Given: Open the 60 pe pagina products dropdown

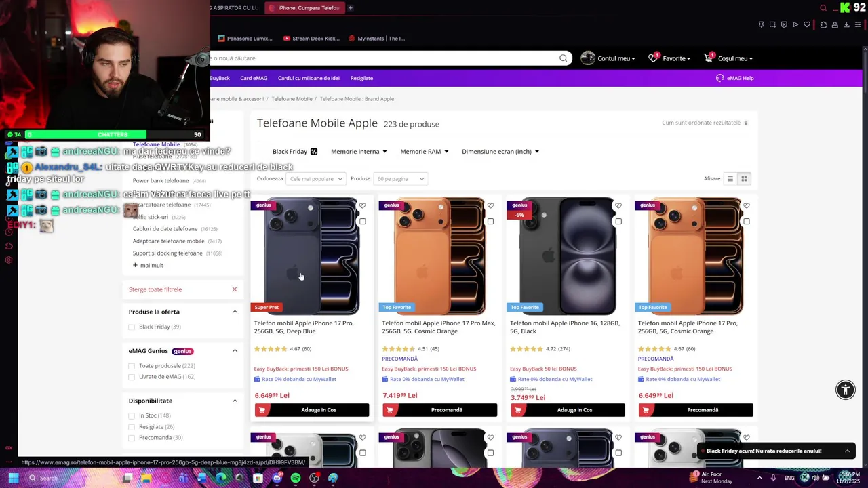Looking at the screenshot, I should click(401, 179).
